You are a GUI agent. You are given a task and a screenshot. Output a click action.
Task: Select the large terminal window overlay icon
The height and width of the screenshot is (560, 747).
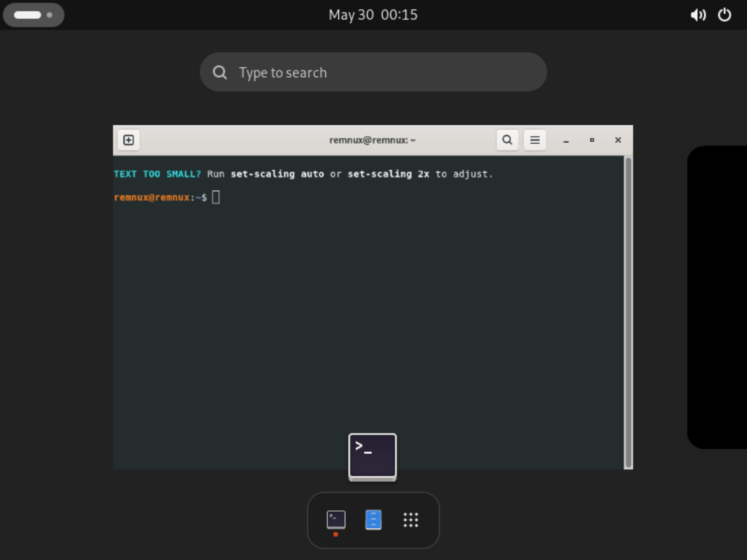pos(372,457)
